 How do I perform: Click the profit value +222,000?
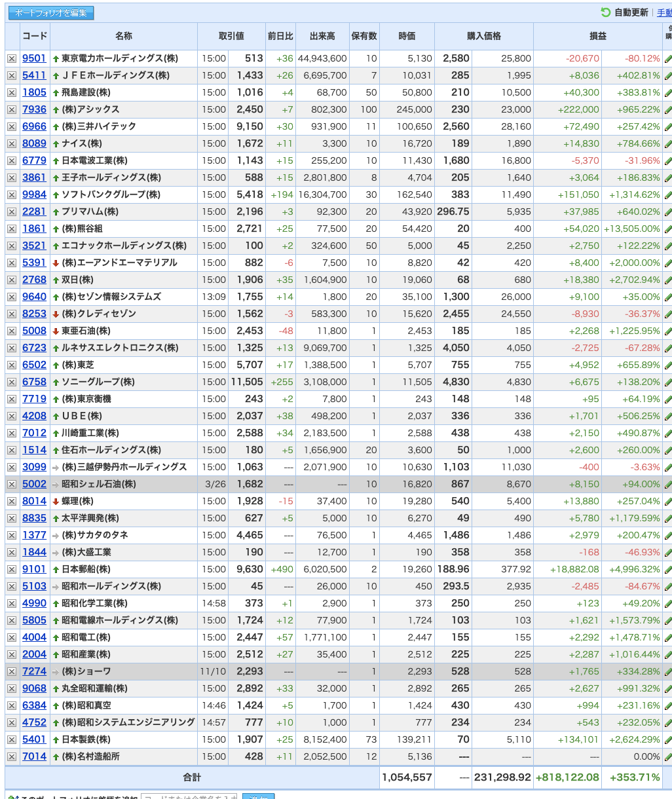(578, 109)
